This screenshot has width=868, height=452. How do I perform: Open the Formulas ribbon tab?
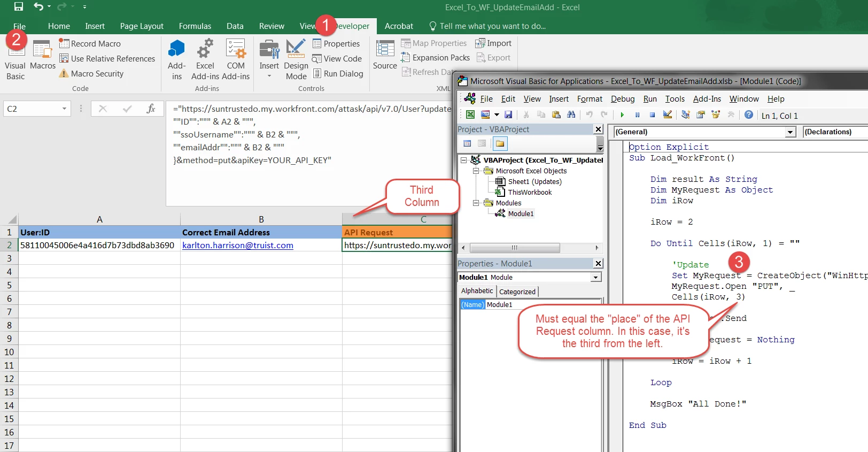[x=195, y=26]
